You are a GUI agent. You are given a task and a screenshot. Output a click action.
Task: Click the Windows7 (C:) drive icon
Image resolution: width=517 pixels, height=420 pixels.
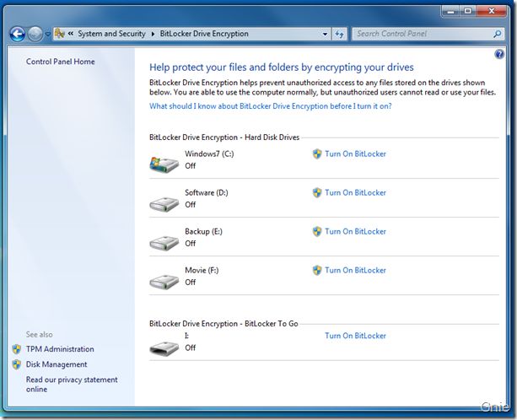tap(164, 164)
